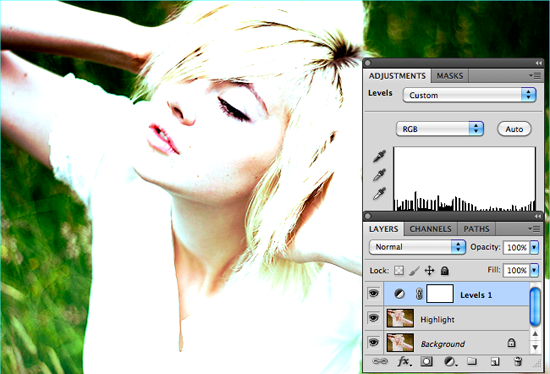Select the Highlight layer thumbnail
This screenshot has height=374, width=550.
(x=400, y=318)
